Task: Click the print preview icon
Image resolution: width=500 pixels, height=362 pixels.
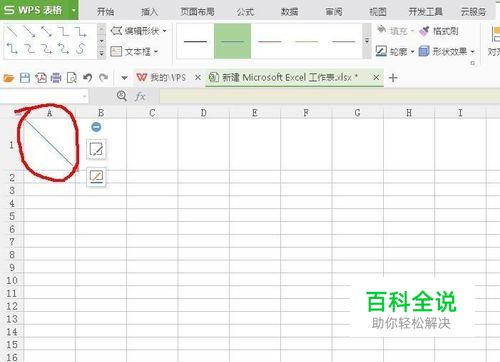Action: click(72, 78)
